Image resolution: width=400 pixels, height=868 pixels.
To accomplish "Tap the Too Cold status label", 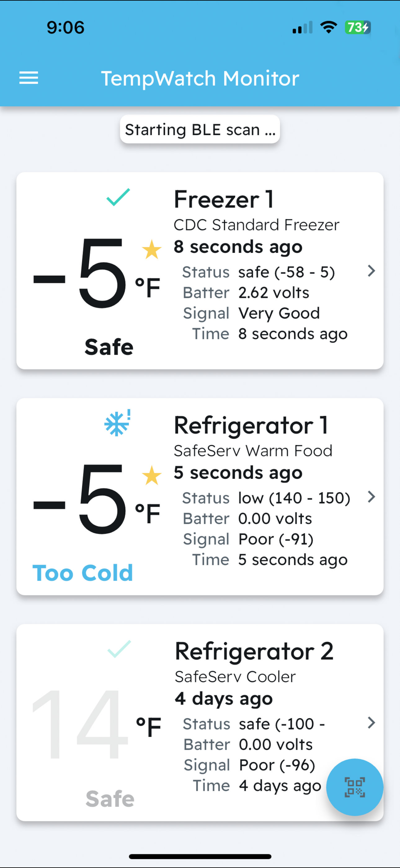I will click(x=83, y=573).
